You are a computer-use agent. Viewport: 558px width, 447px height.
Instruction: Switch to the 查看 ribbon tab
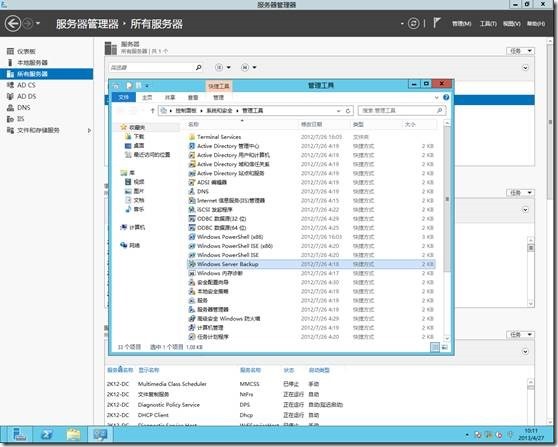[x=193, y=98]
